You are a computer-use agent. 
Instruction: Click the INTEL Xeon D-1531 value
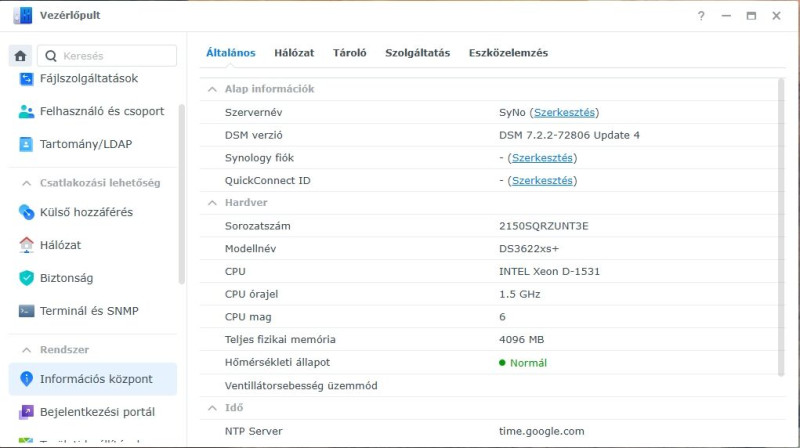[549, 271]
